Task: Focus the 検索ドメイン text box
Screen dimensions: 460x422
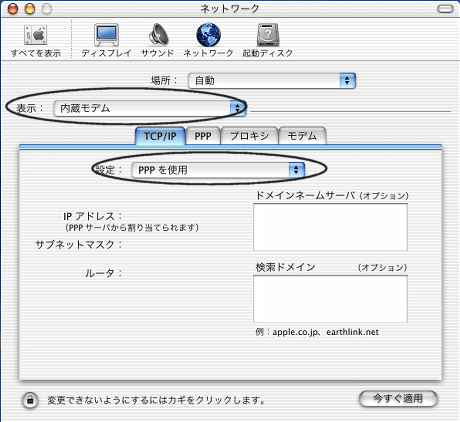Action: 330,299
